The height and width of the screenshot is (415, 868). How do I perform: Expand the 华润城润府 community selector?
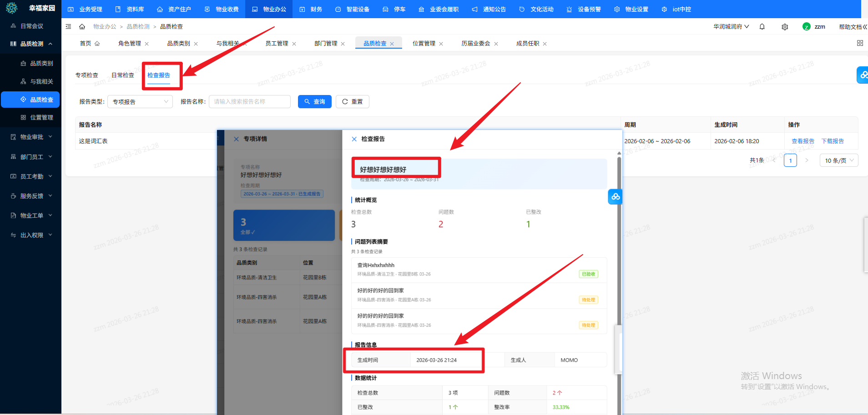click(731, 27)
